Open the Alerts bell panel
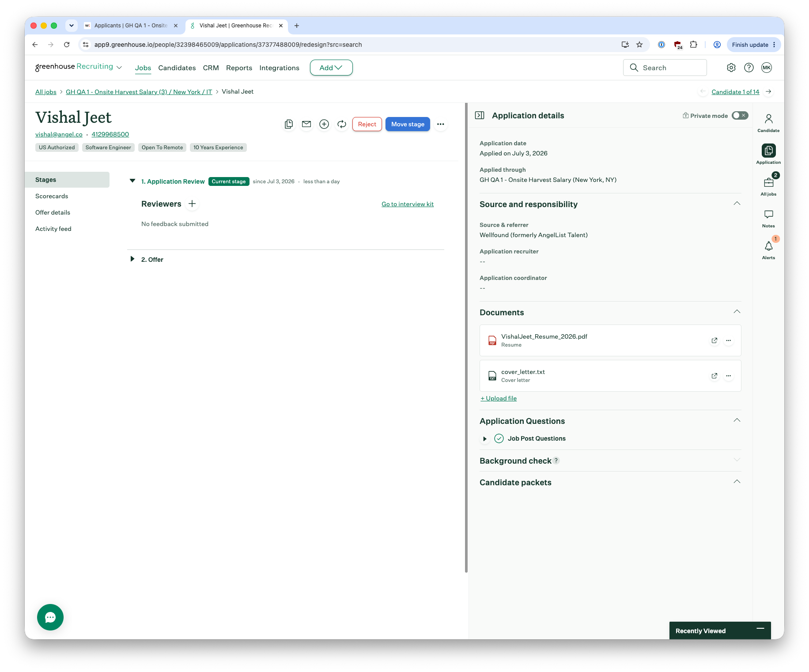 [768, 250]
